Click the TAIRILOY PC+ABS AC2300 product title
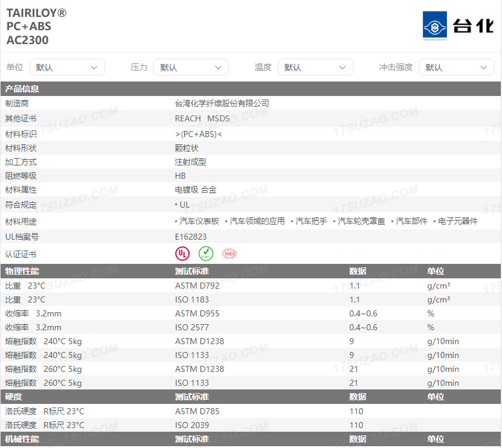502x448 pixels. 36,27
